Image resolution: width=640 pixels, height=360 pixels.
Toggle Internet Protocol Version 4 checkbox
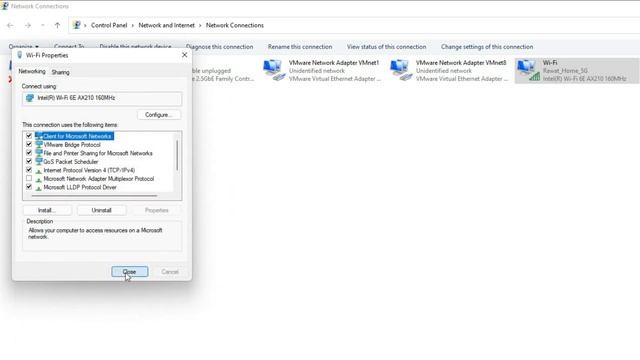[29, 170]
